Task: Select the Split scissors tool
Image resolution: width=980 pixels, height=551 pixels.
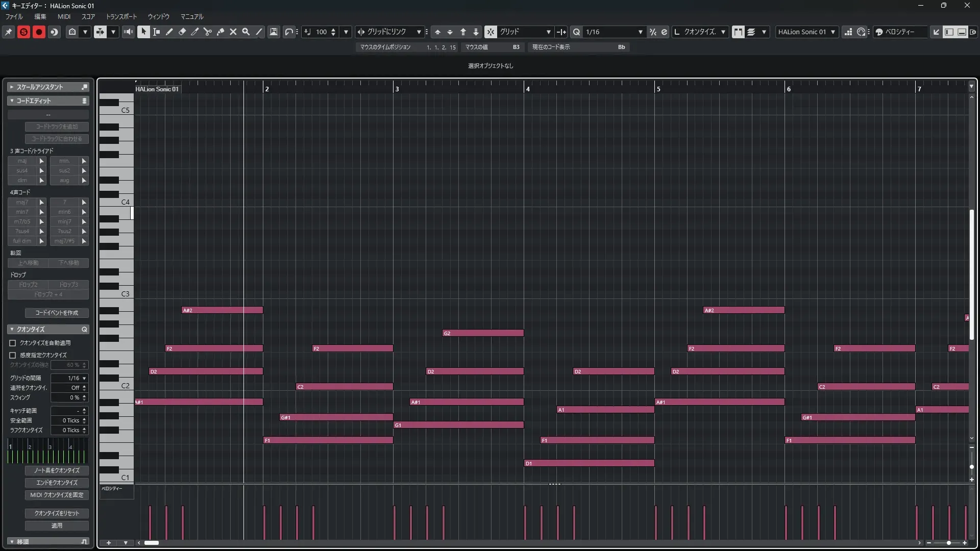Action: point(207,32)
